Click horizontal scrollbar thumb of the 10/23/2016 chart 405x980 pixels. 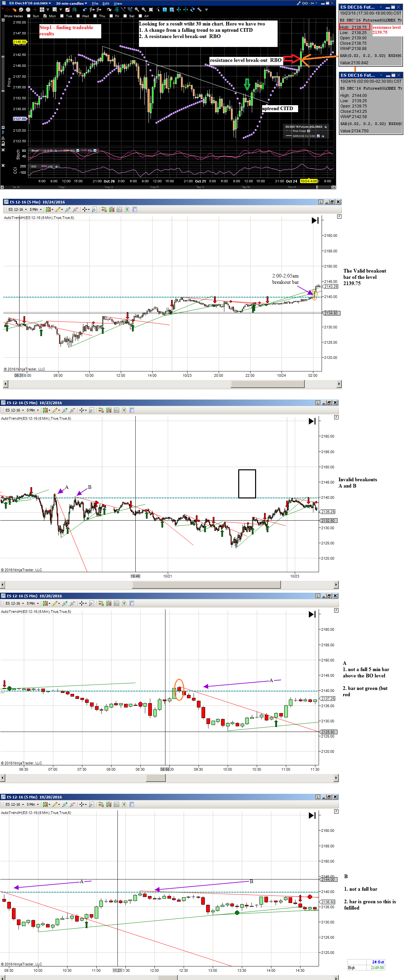pyautogui.click(x=206, y=585)
